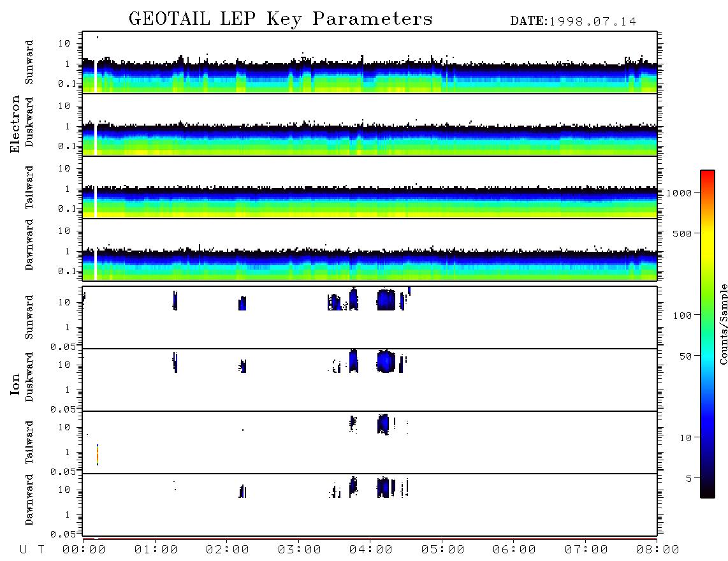Click the 08:00 time tick label
This screenshot has width=728, height=561.
(x=658, y=550)
